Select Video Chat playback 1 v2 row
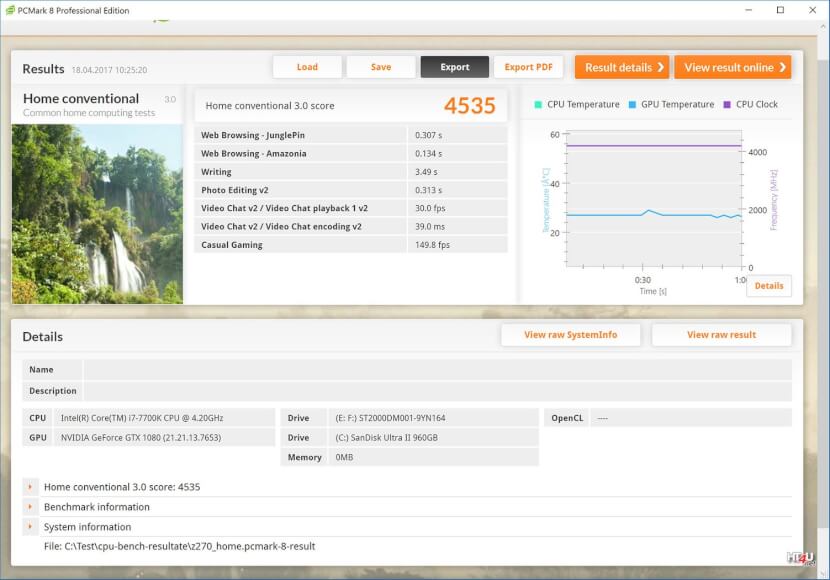830x580 pixels. [x=351, y=208]
